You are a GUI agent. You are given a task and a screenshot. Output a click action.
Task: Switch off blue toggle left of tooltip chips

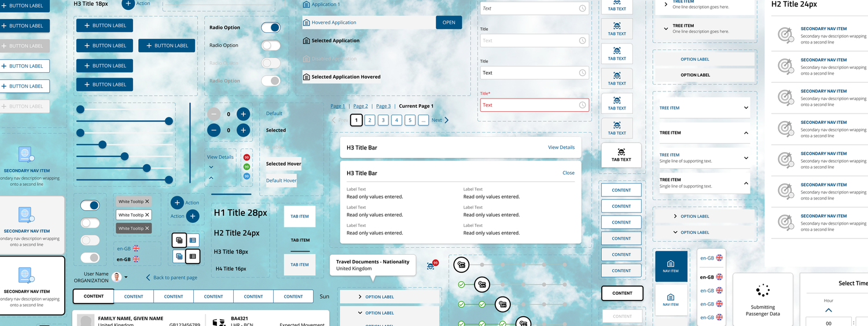click(x=90, y=205)
